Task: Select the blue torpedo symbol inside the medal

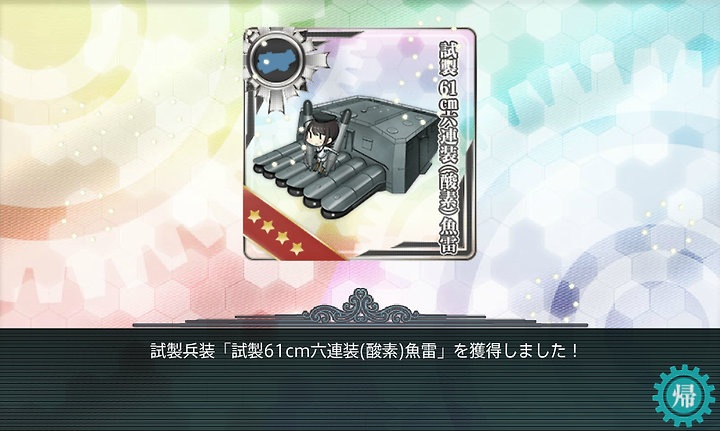Action: point(276,61)
